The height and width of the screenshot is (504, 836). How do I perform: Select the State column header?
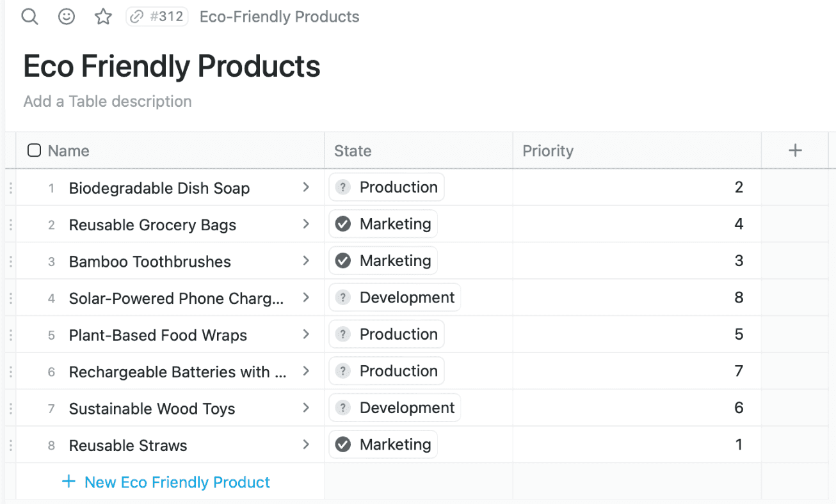click(x=353, y=150)
